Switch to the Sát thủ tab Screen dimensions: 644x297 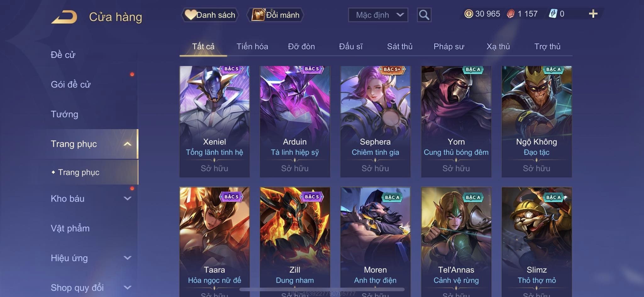(399, 46)
